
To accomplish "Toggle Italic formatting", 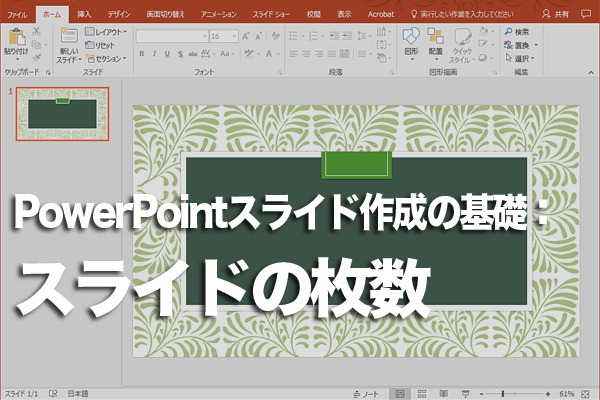I will click(155, 54).
